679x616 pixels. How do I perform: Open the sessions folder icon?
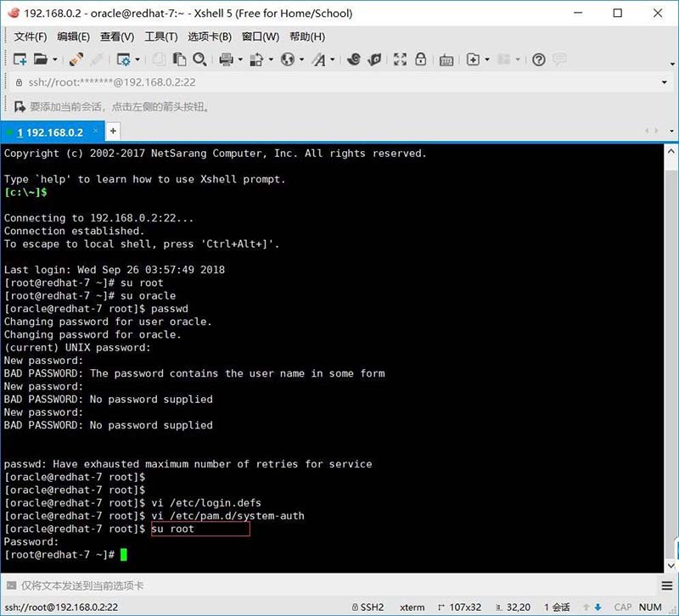pos(39,60)
